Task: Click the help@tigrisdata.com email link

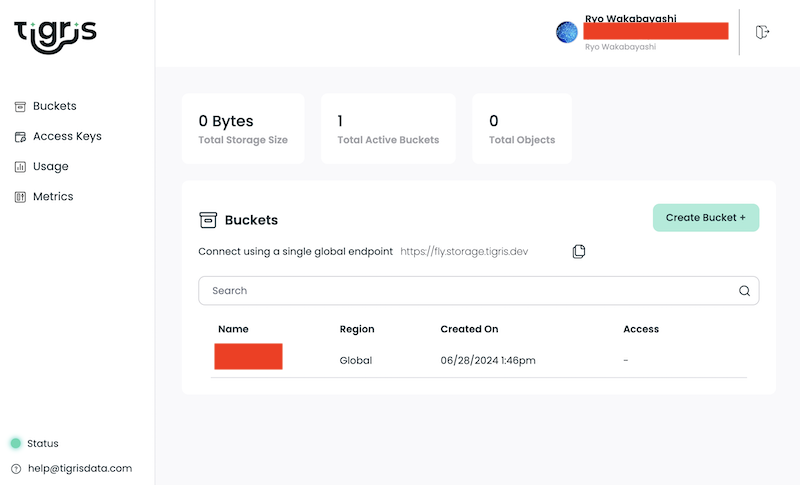Action: [x=80, y=468]
